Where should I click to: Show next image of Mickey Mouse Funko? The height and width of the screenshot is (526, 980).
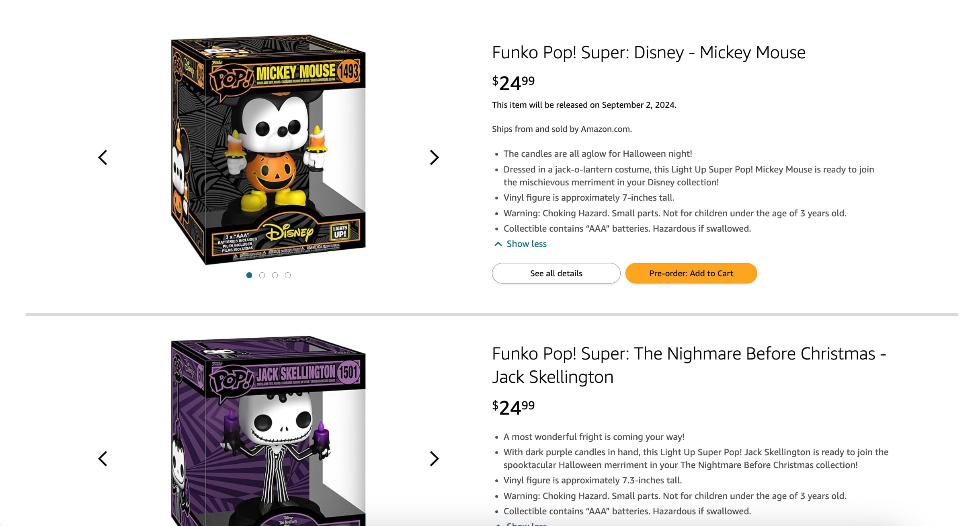434,158
